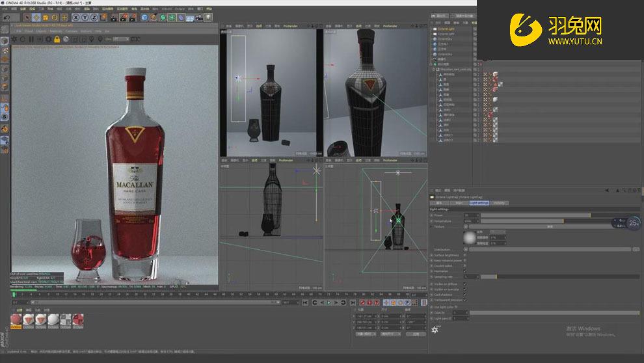Viewport: 644px width, 363px height.
Task: Click the green Array modeling icon
Action: click(172, 18)
